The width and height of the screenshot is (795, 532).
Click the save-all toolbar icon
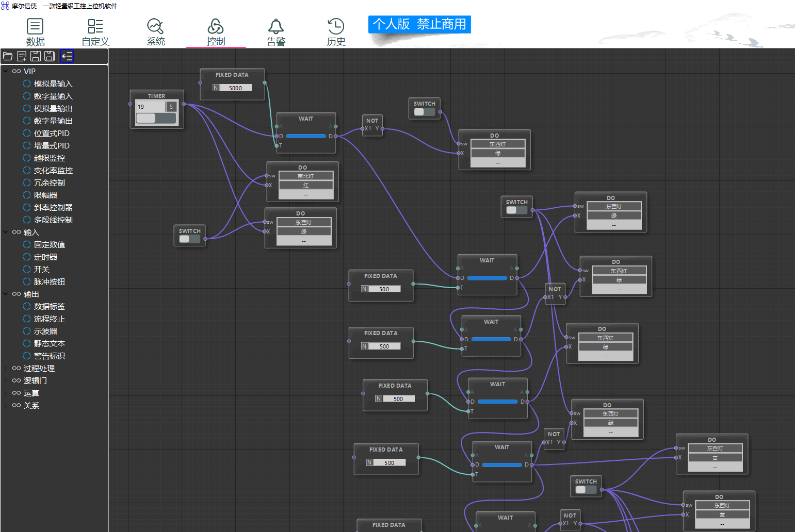click(50, 56)
